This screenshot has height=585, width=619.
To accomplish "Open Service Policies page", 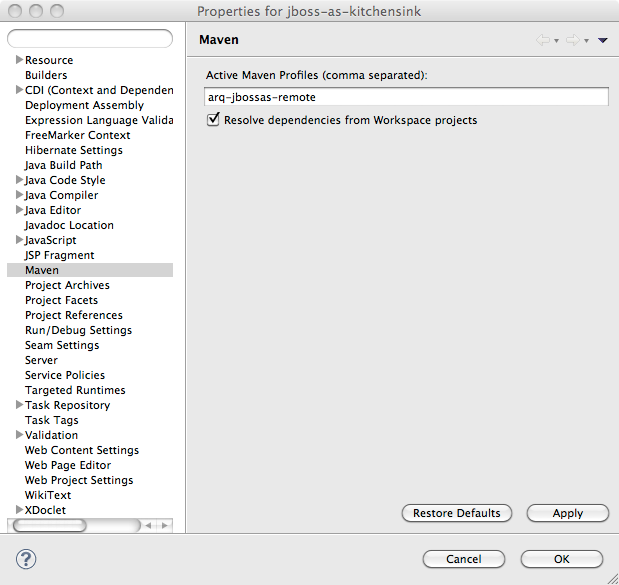I will [65, 375].
